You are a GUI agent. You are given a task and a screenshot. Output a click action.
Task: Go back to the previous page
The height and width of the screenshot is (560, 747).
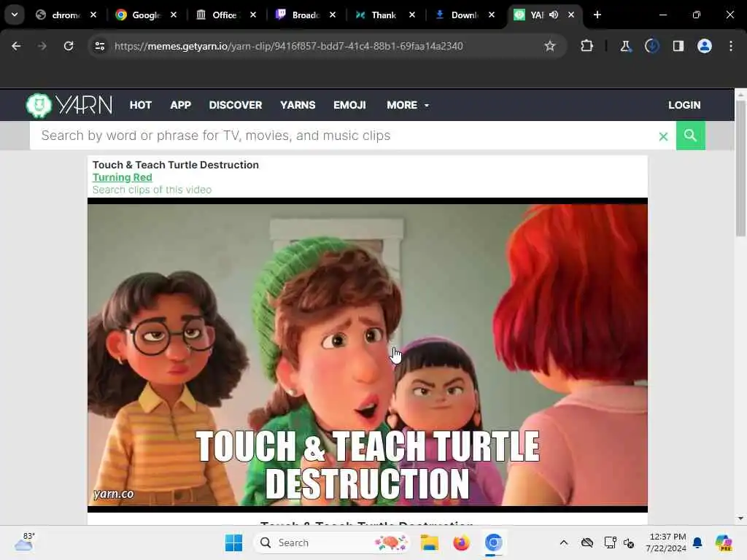(x=16, y=46)
